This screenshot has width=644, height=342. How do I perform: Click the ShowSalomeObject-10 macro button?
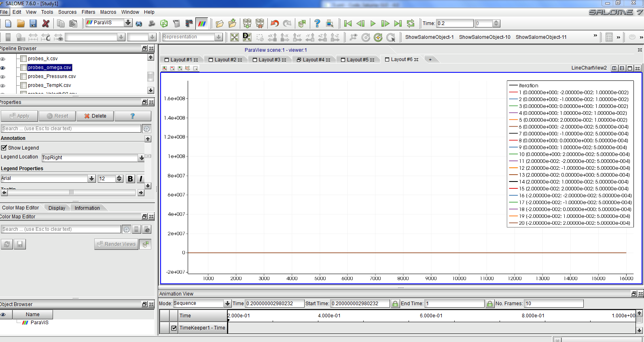point(484,37)
